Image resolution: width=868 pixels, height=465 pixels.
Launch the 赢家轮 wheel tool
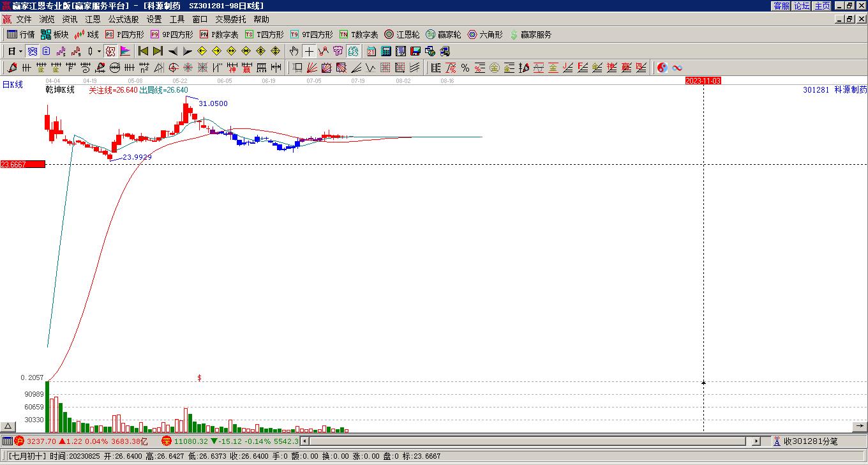[444, 34]
